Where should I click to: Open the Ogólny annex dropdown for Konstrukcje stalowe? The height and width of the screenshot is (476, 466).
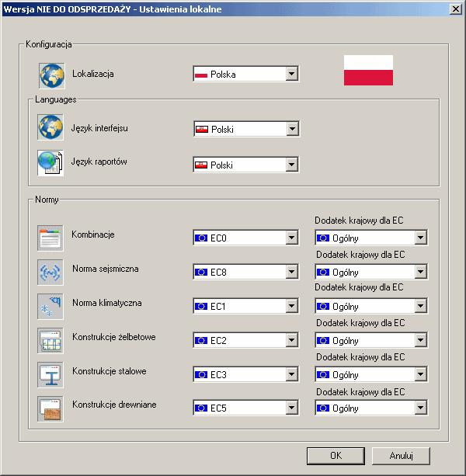click(x=371, y=374)
